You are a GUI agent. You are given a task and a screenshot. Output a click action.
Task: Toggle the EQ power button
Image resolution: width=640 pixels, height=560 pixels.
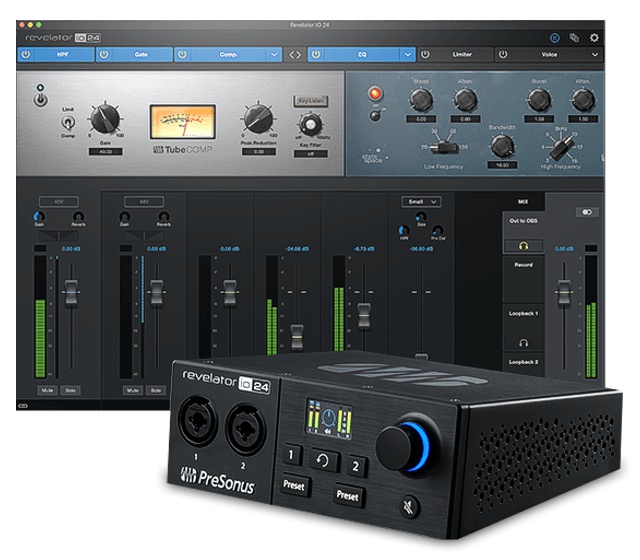tap(316, 54)
